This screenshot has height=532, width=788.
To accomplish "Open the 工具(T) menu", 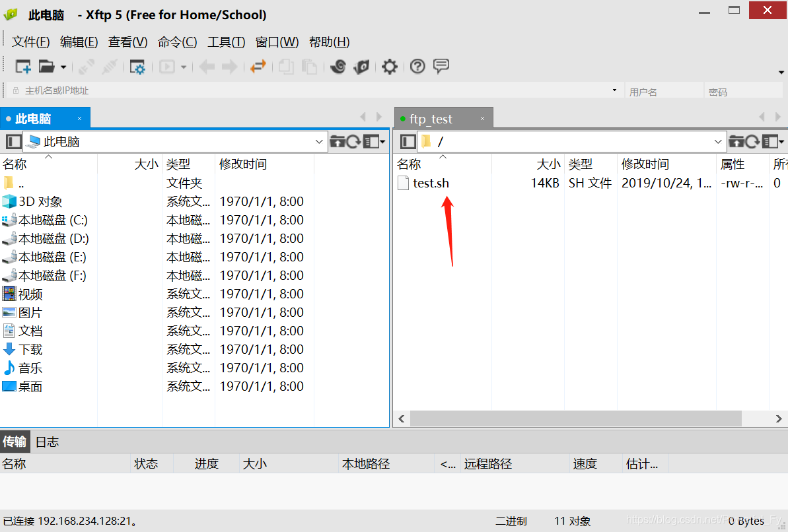I will (227, 42).
